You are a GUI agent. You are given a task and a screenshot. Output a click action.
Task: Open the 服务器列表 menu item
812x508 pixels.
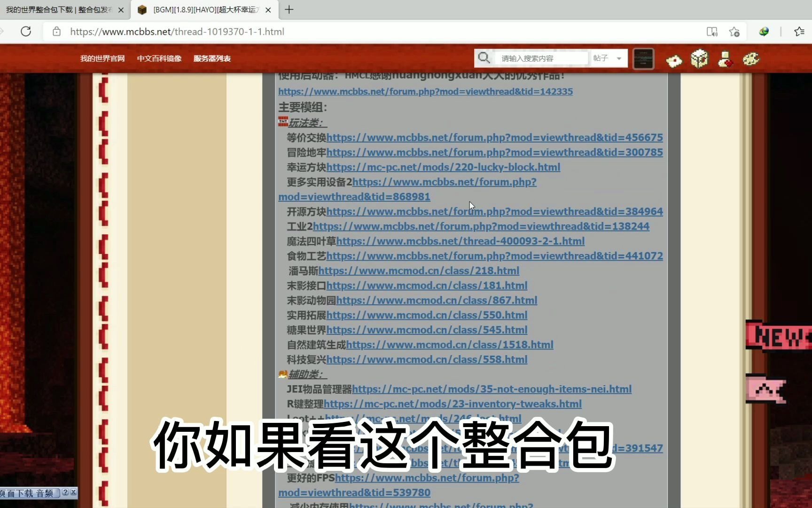pos(211,58)
